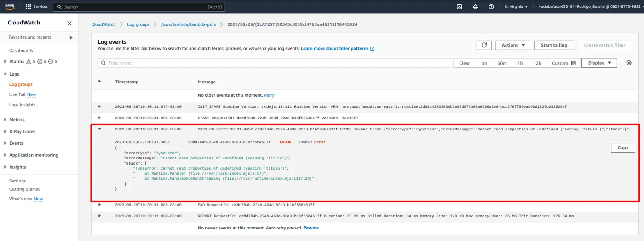Click the Create metric filter button
This screenshot has height=241, width=644.
(x=604, y=45)
